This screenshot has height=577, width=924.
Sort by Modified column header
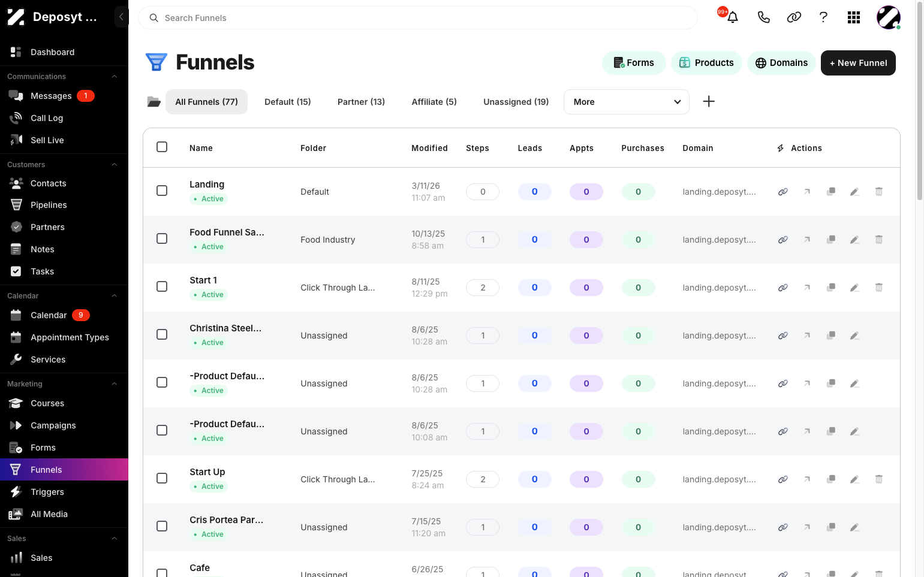(429, 148)
